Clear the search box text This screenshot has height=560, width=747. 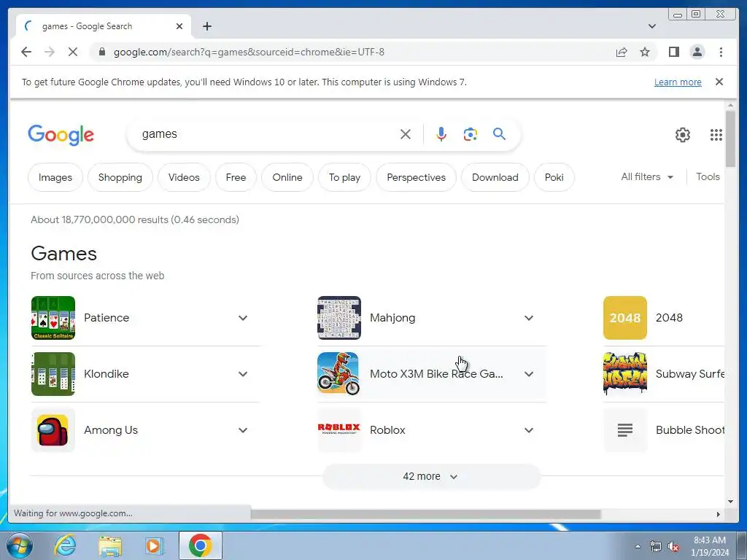406,134
